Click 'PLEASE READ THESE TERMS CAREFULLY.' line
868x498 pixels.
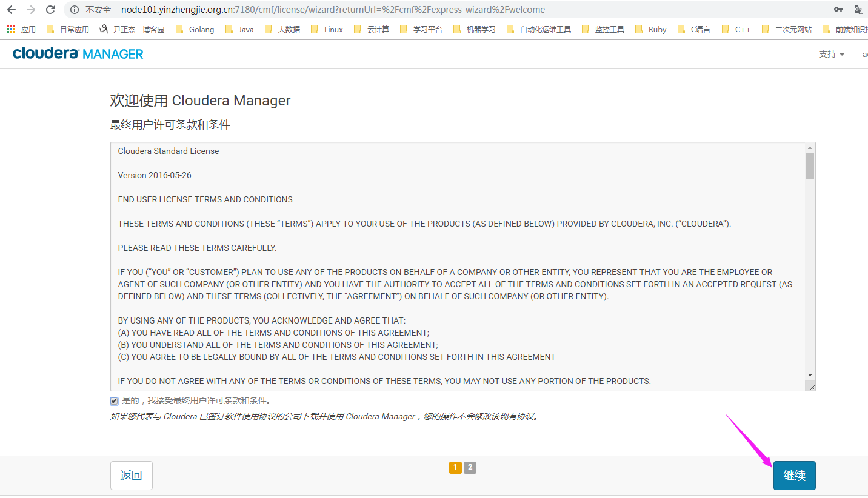tap(197, 248)
